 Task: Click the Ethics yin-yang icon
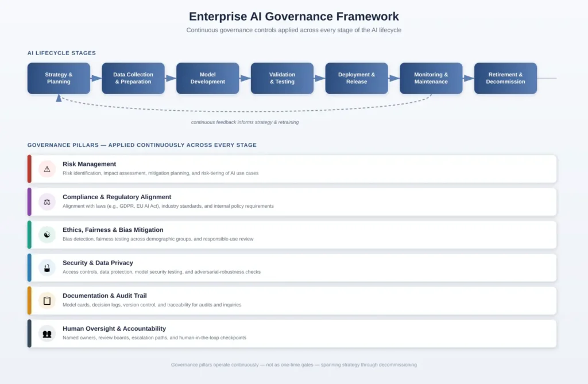[47, 235]
